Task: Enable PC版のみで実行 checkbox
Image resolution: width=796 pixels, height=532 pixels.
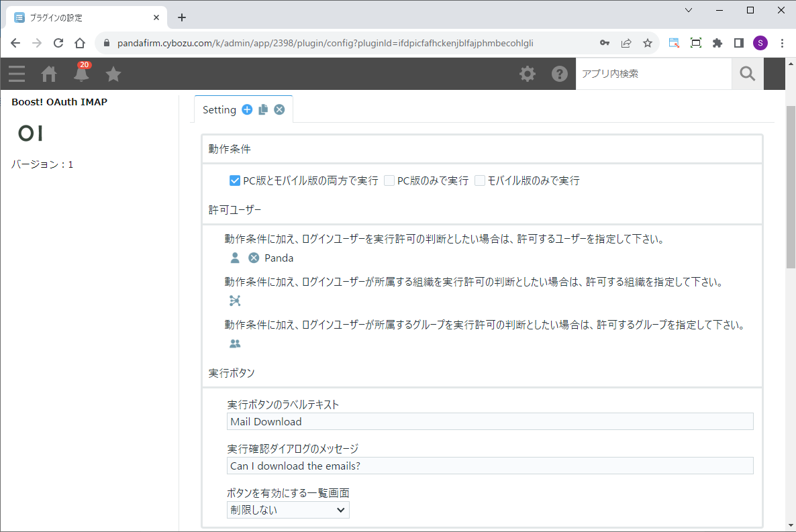Action: 389,180
